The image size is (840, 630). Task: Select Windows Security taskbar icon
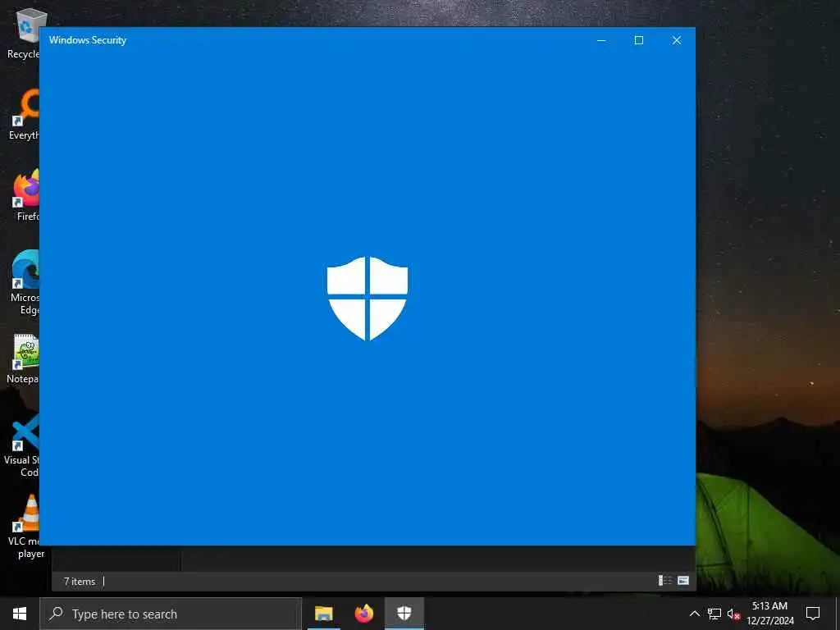(x=404, y=614)
